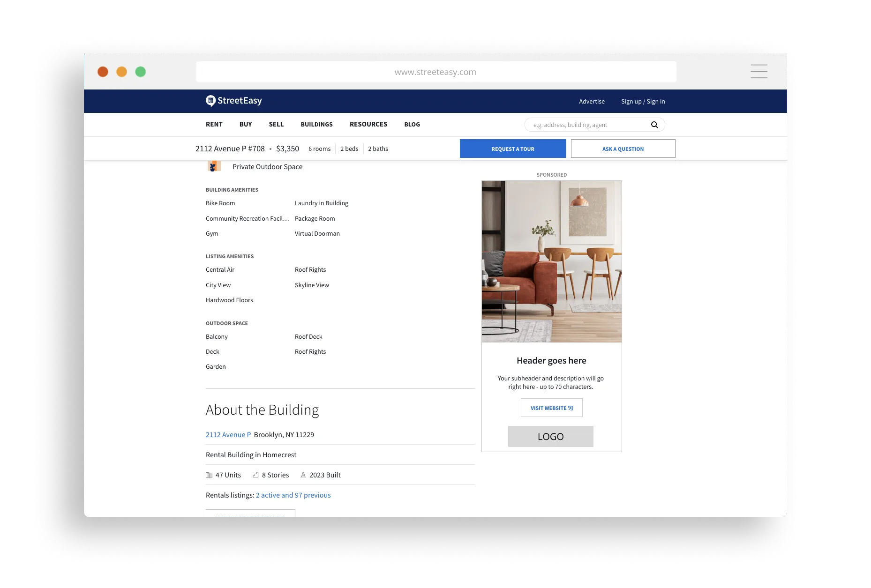Click the Garden outdoor space item
This screenshot has width=871, height=588.
coord(216,366)
